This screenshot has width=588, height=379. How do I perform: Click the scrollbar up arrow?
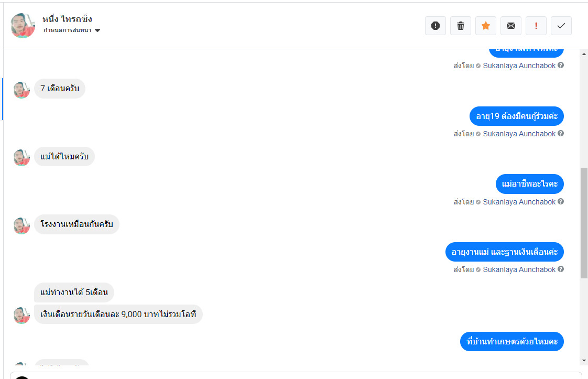584,55
